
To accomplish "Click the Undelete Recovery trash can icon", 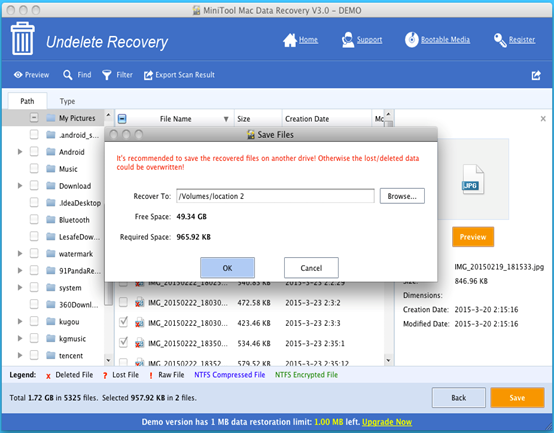I will point(23,38).
